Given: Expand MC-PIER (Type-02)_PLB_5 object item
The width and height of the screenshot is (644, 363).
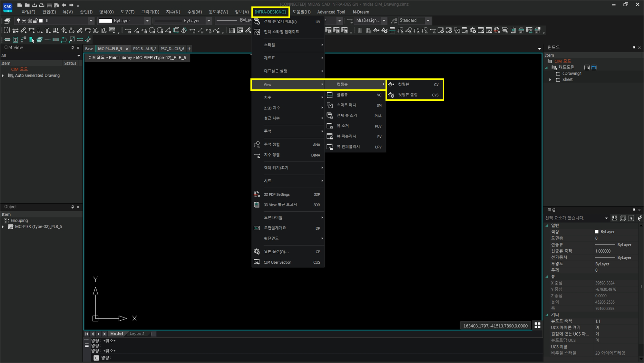Looking at the screenshot, I should 3,227.
